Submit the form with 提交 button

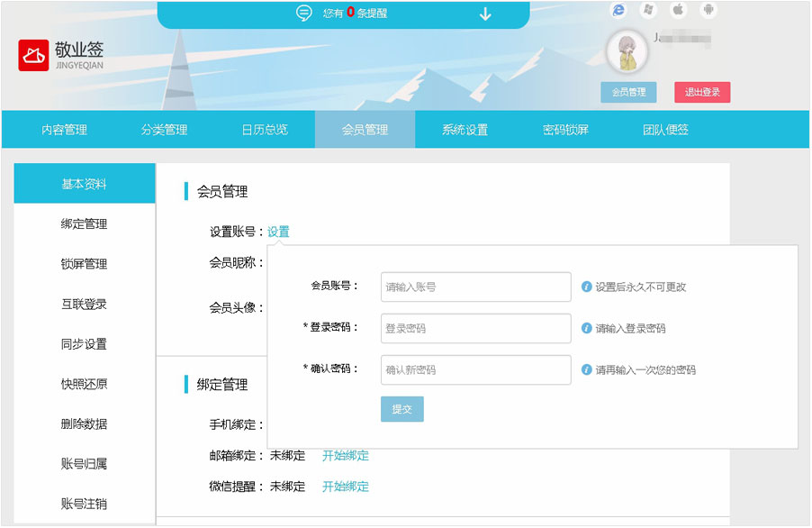coord(401,409)
